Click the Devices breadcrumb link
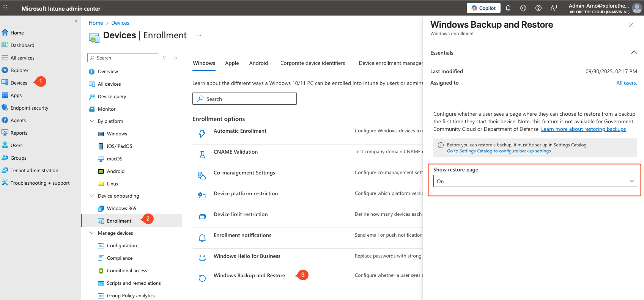Screen dimensions: 644x300 [120, 23]
